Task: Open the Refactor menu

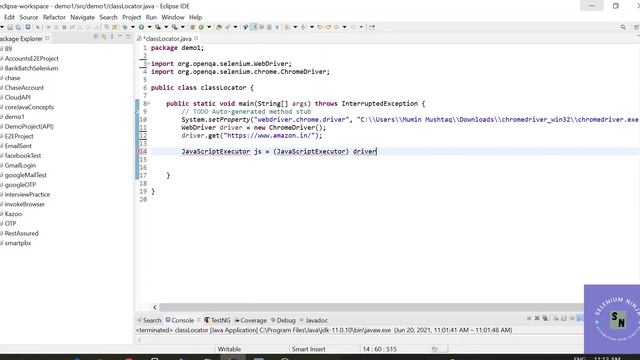Action: pyautogui.click(x=54, y=17)
